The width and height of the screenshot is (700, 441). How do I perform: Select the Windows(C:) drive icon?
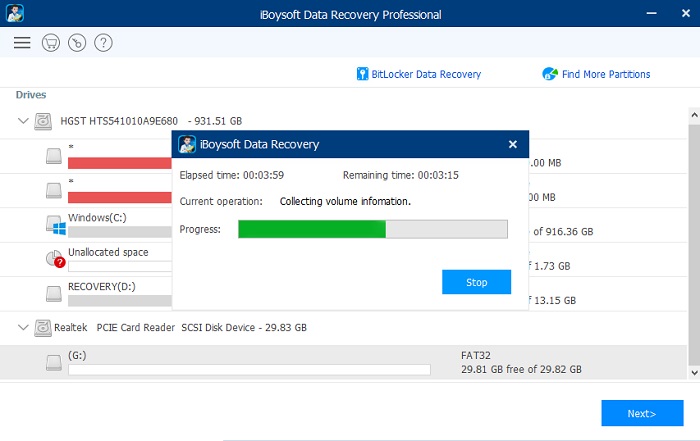pyautogui.click(x=56, y=225)
